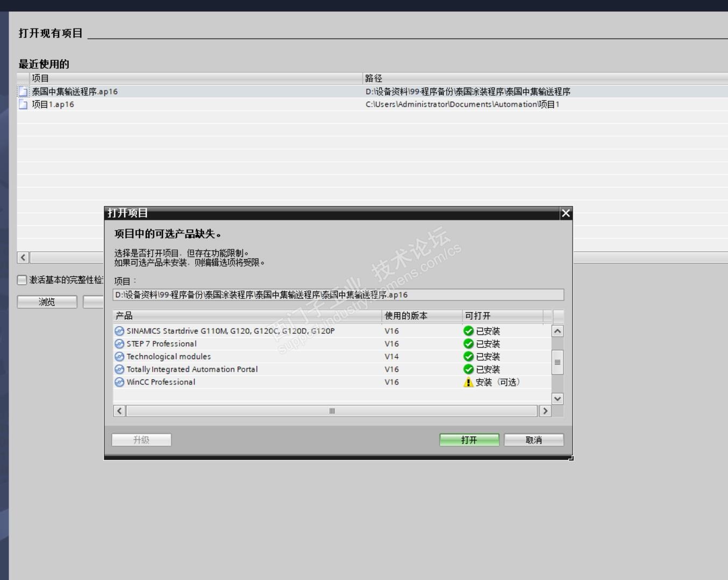Click the greyed-out 升级 button

tap(141, 440)
